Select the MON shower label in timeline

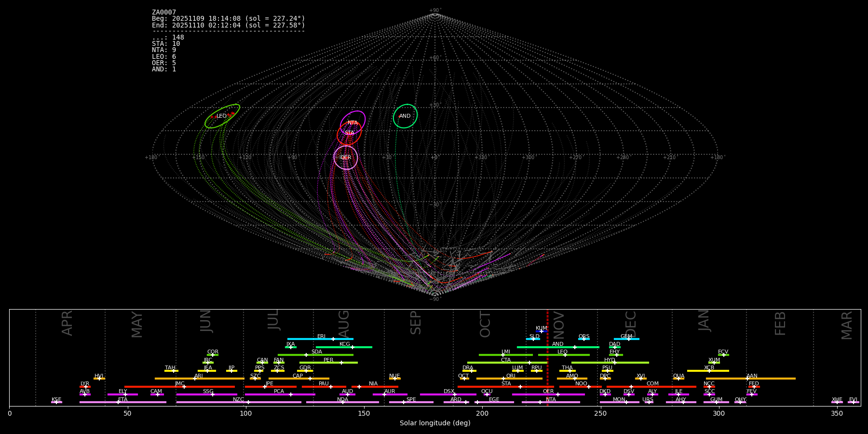tap(619, 400)
